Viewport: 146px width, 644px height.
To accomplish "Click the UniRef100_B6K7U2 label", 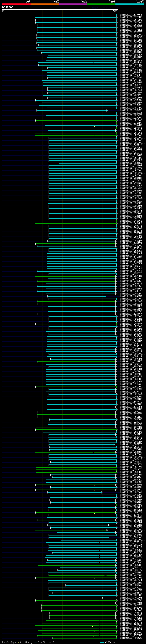I will click(131, 565).
